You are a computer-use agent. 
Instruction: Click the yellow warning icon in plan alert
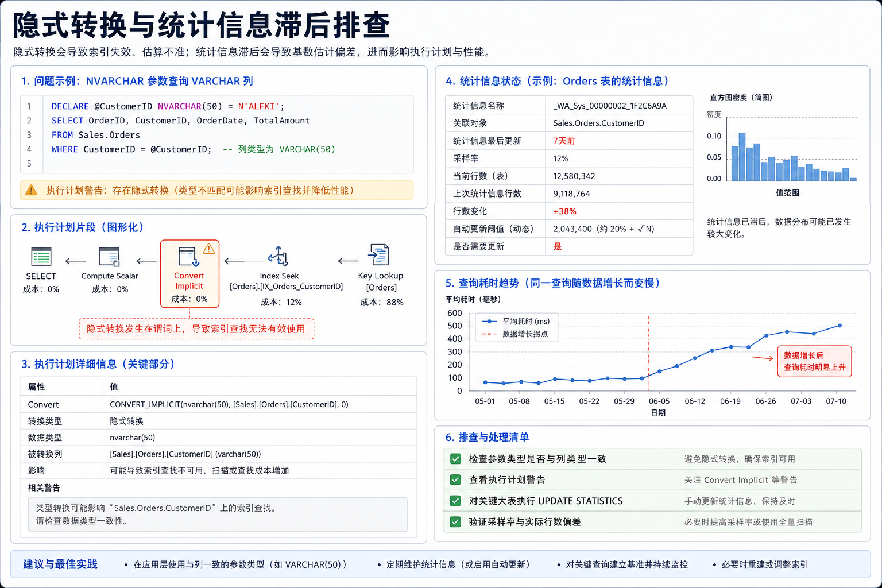pyautogui.click(x=32, y=190)
